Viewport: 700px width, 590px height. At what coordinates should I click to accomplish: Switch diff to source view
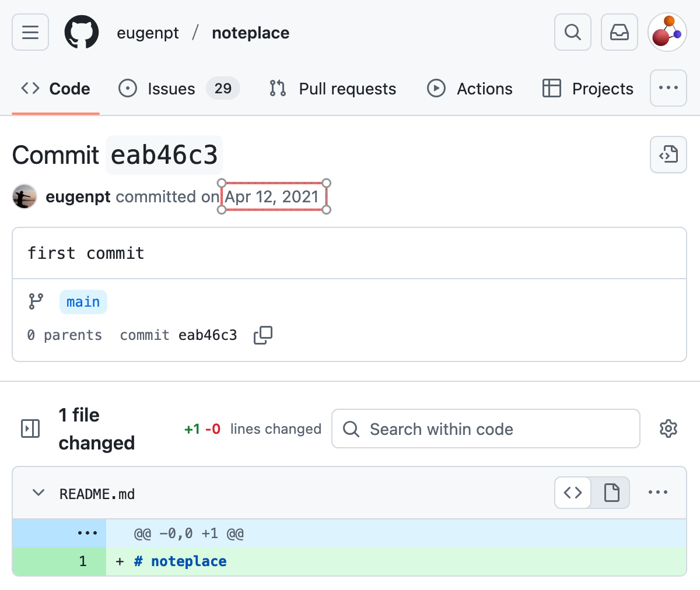(x=572, y=493)
